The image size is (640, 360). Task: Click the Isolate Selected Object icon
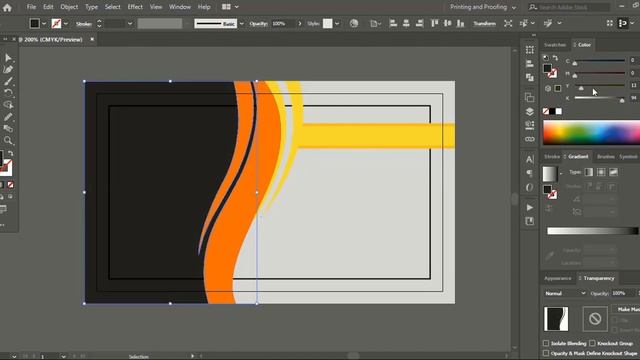point(508,24)
